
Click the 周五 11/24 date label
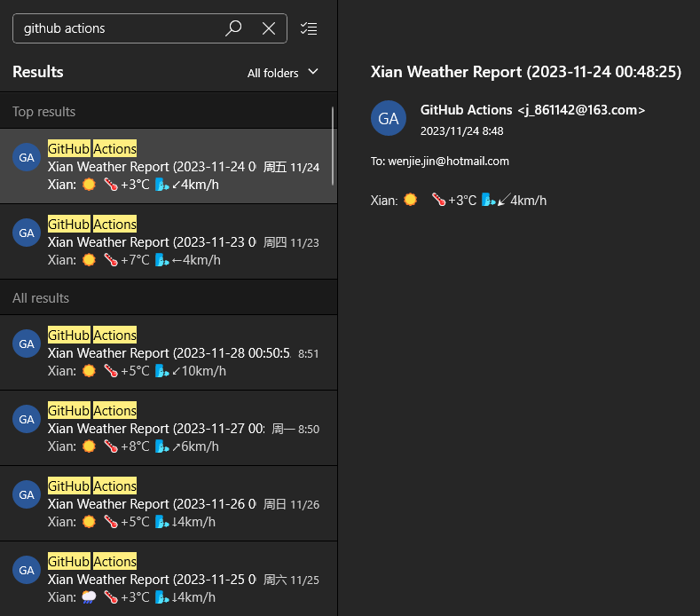291,168
